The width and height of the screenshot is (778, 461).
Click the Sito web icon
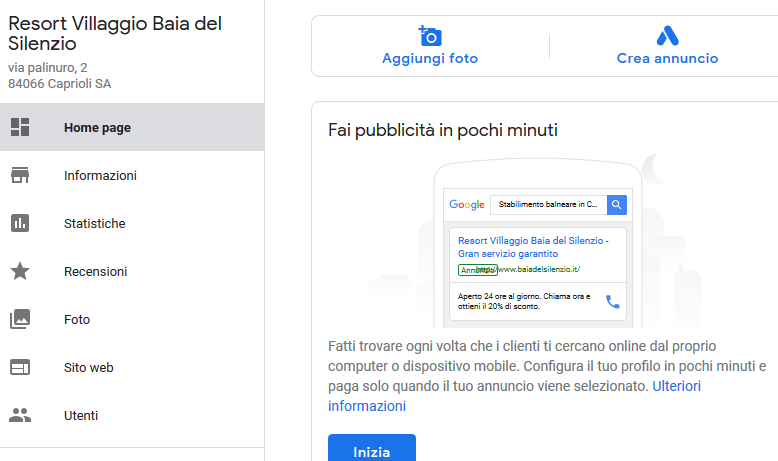pyautogui.click(x=19, y=367)
